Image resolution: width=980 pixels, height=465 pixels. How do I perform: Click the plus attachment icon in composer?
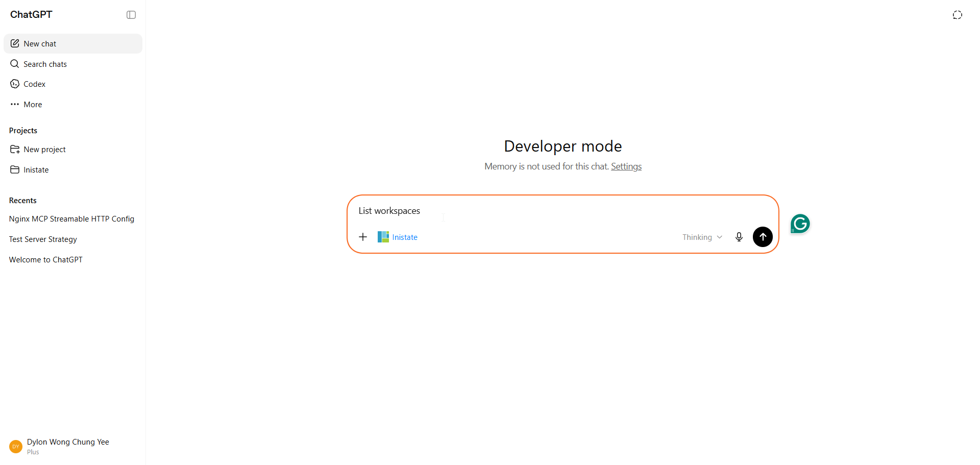(363, 237)
